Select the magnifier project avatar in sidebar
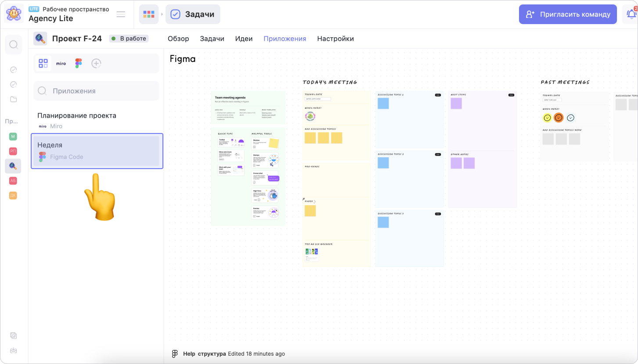This screenshot has width=638, height=364. pyautogui.click(x=13, y=166)
